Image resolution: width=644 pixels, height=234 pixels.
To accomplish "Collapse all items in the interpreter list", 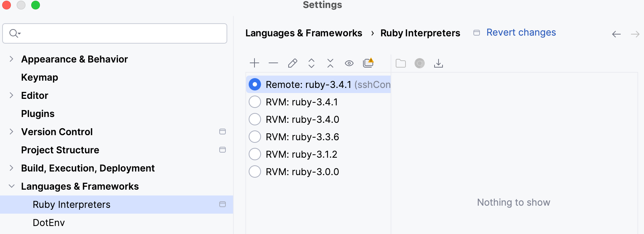I will coord(330,63).
